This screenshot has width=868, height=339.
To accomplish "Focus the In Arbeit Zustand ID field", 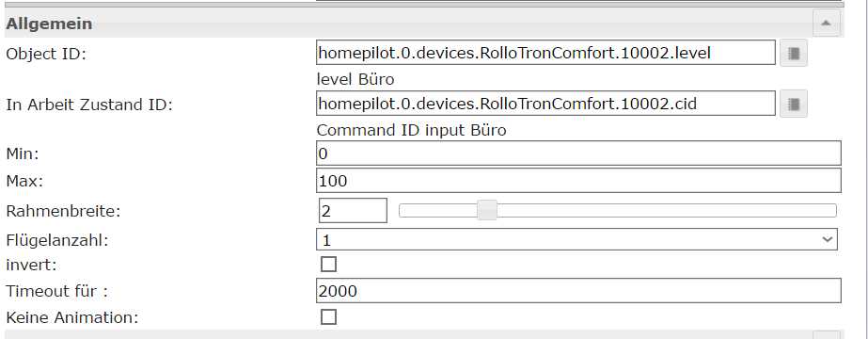I will [545, 104].
